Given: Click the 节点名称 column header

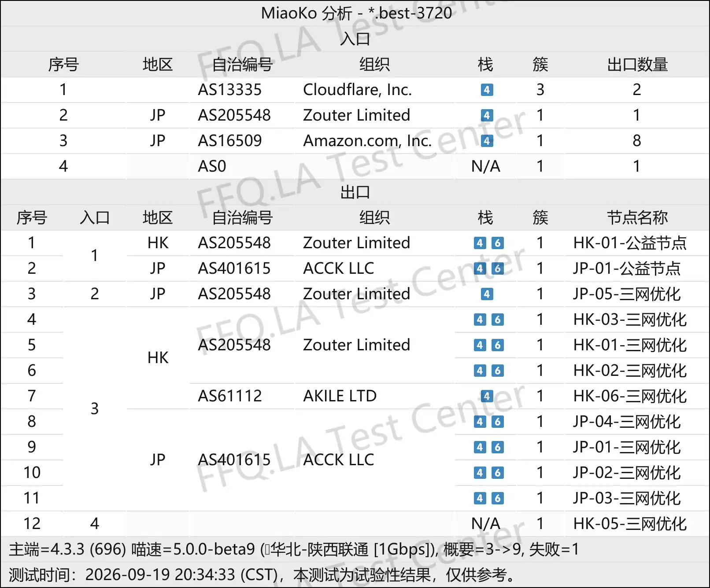Looking at the screenshot, I should pos(637,217).
